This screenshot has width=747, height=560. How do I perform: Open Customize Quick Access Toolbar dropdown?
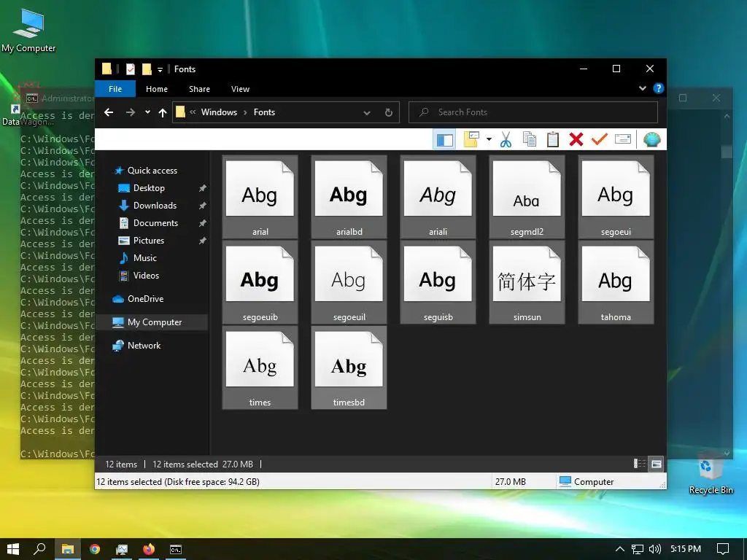(160, 70)
